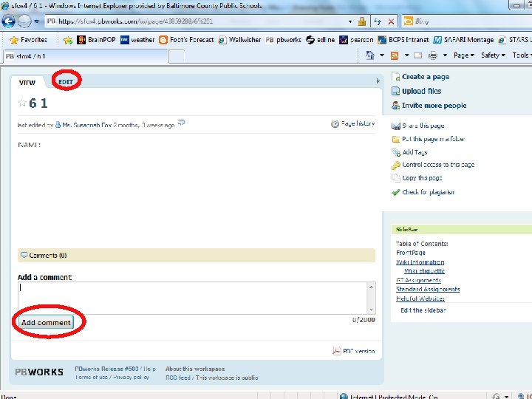This screenshot has width=532, height=399.
Task: Open the Safety menu
Action: tap(493, 55)
